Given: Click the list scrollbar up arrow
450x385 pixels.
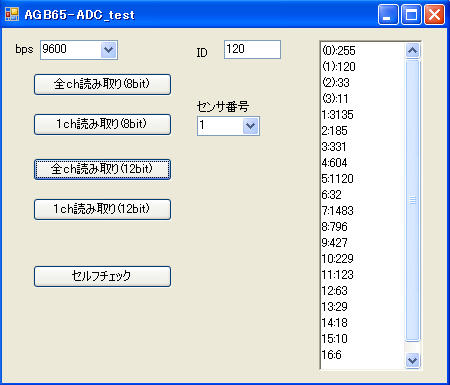Looking at the screenshot, I should [x=412, y=50].
